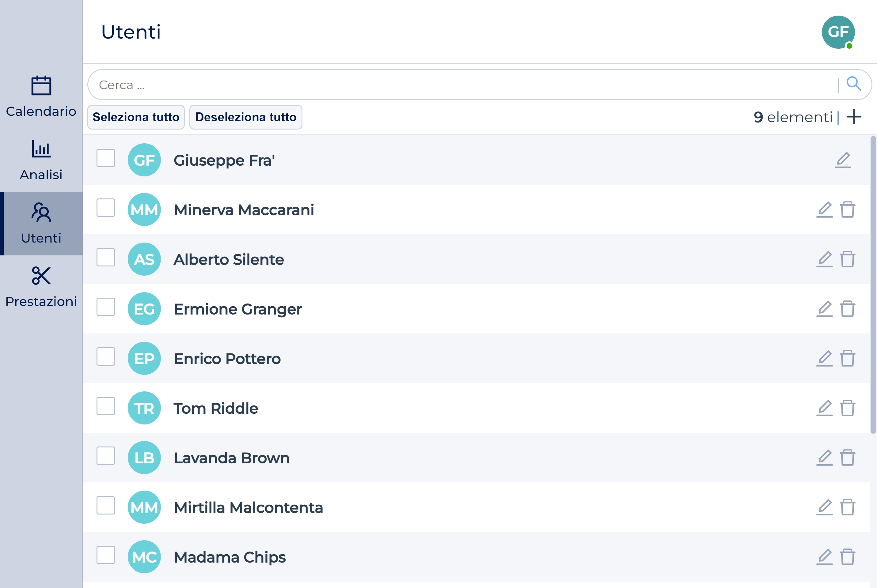877x588 pixels.
Task: Tick Mirtilla Malcontenta's checkbox
Action: [106, 506]
